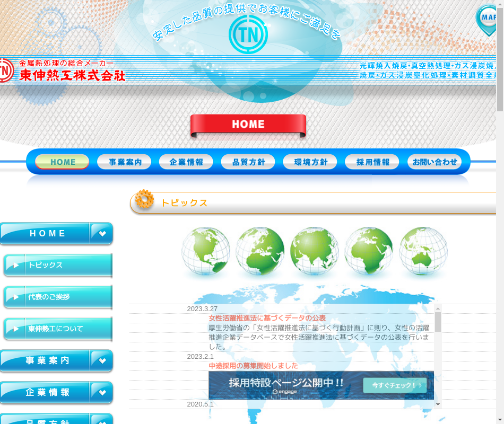This screenshot has height=424, width=504.
Task: Expand the 事業案内 sidebar chevron
Action: (101, 360)
